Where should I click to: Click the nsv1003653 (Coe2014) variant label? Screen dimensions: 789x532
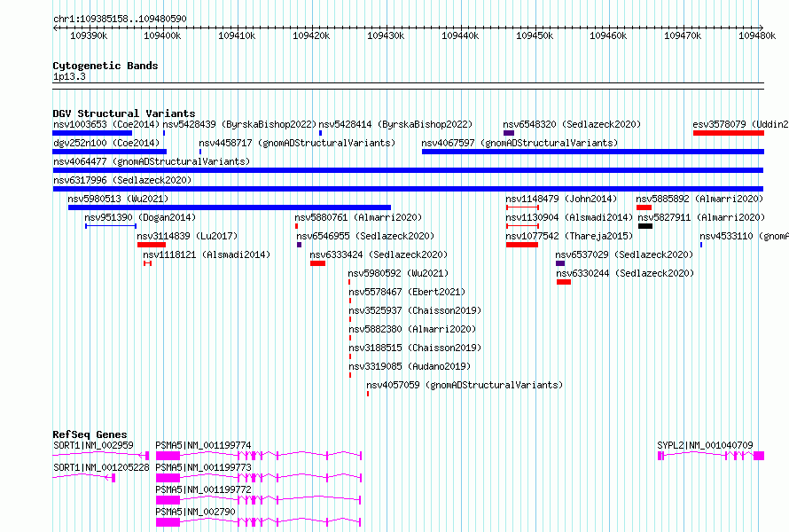(x=106, y=124)
